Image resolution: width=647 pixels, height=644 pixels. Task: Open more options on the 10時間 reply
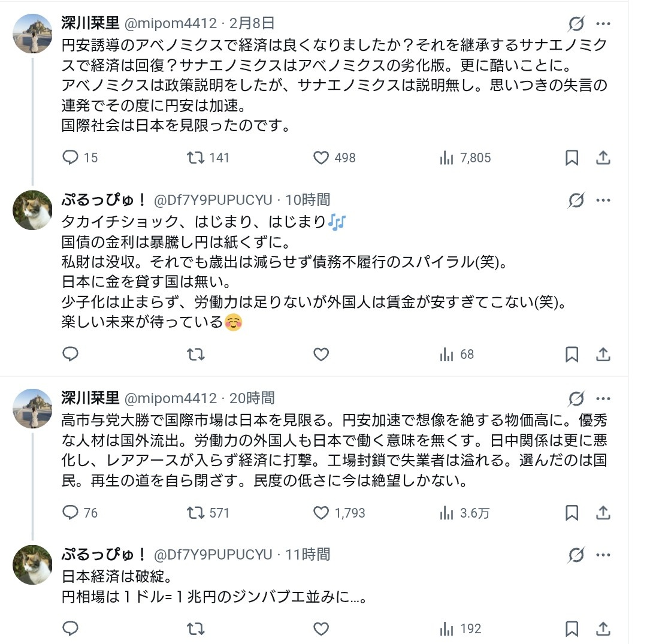pos(603,200)
